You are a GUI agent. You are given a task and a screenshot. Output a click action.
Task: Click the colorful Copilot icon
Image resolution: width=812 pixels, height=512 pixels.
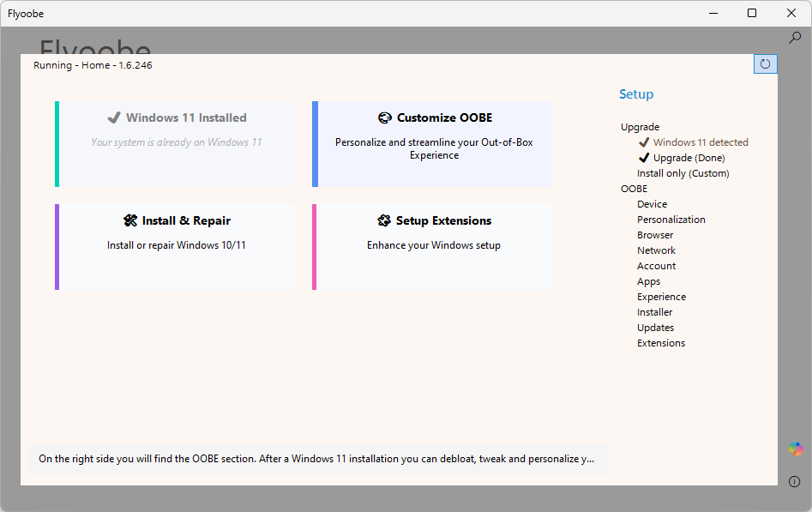pyautogui.click(x=796, y=449)
